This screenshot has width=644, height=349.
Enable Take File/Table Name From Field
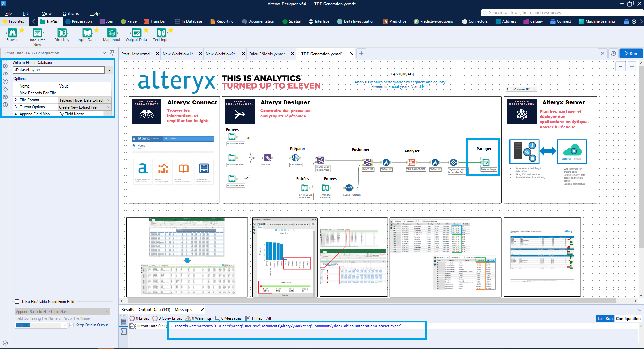point(17,301)
